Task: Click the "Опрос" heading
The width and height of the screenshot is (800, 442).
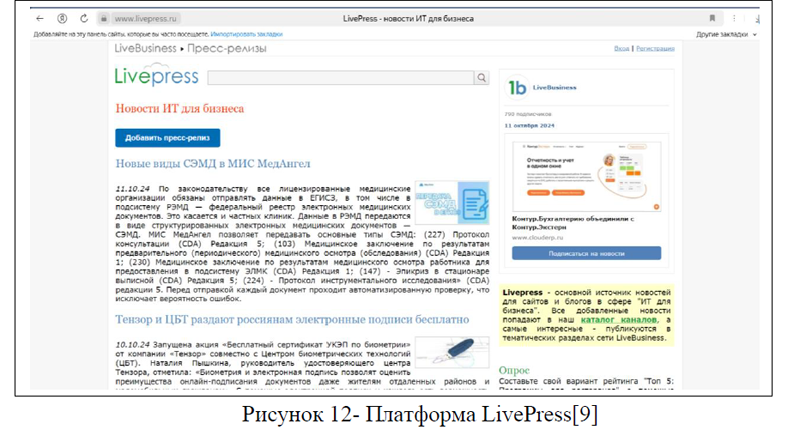Action: click(x=514, y=370)
